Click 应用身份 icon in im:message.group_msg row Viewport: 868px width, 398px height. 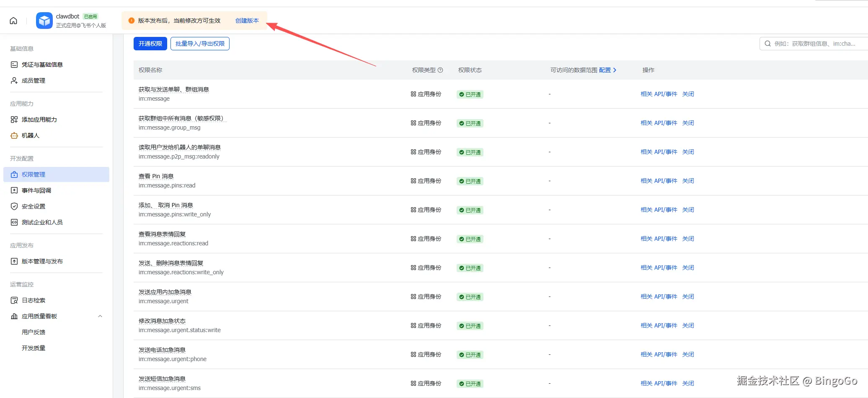pyautogui.click(x=413, y=123)
